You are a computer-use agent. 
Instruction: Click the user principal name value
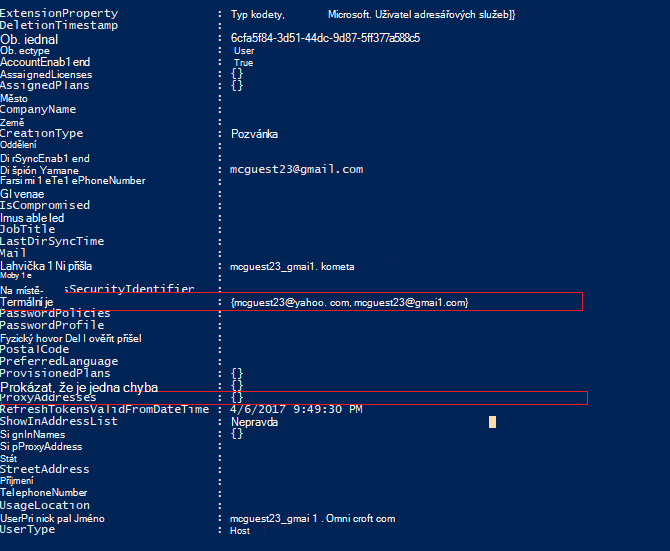pos(312,519)
